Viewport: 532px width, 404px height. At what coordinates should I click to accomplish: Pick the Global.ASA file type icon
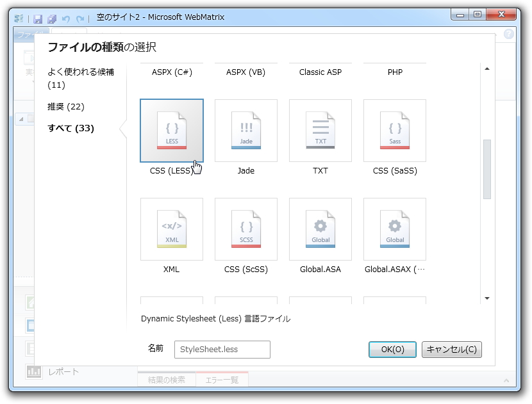pos(320,229)
